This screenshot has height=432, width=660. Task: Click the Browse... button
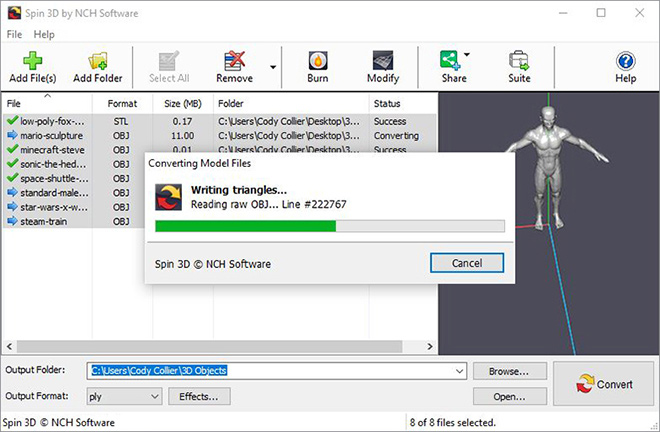pos(509,371)
